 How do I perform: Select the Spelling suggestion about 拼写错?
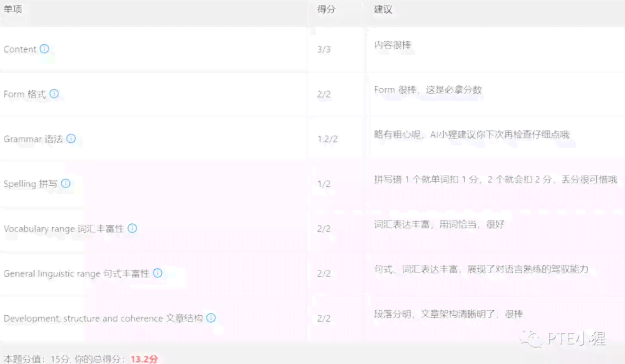tap(496, 179)
